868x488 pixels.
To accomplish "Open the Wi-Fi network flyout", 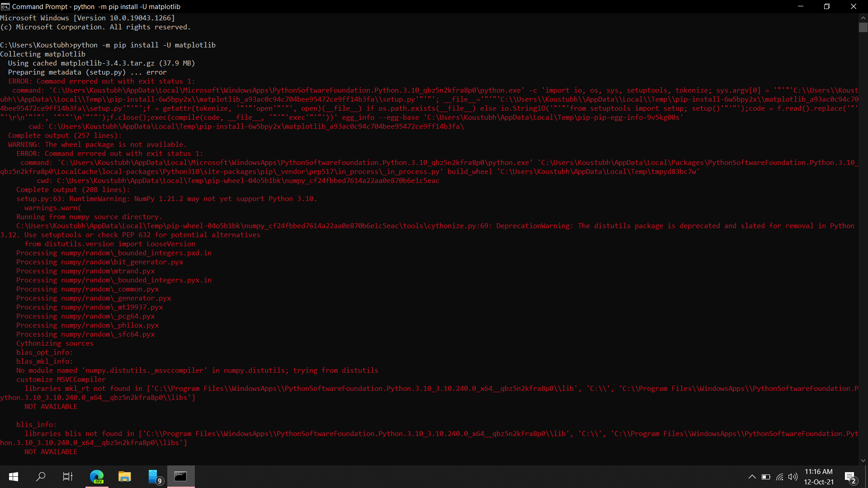I will pyautogui.click(x=780, y=477).
